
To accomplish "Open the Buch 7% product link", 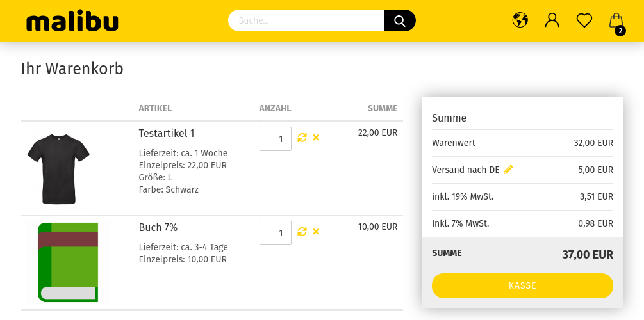I will (158, 227).
